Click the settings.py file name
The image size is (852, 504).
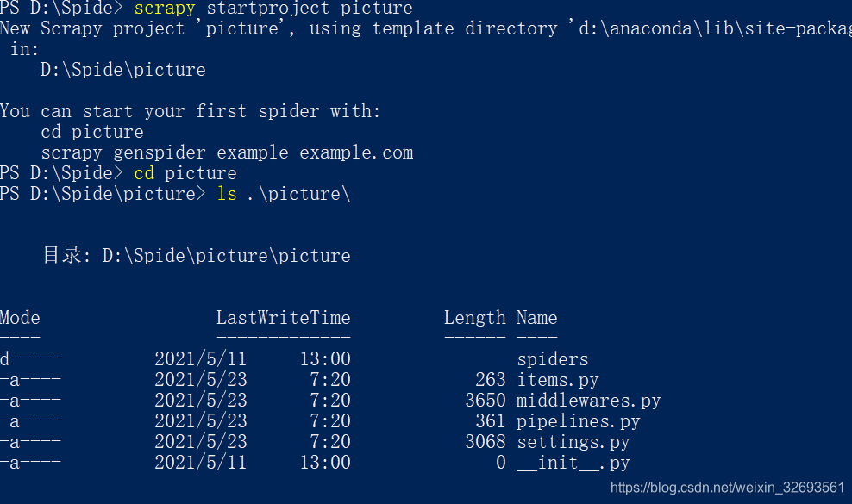tap(573, 442)
